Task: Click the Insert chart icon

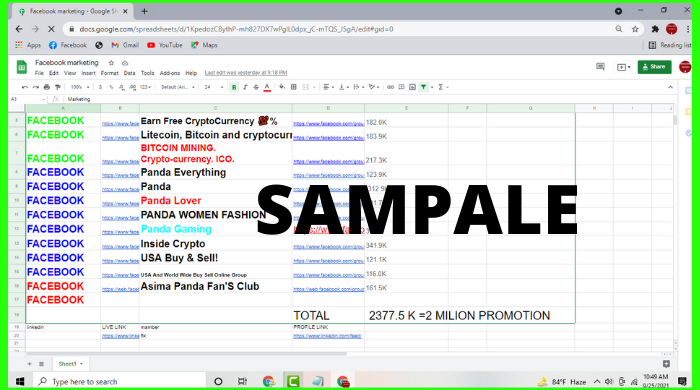Action: coord(412,87)
